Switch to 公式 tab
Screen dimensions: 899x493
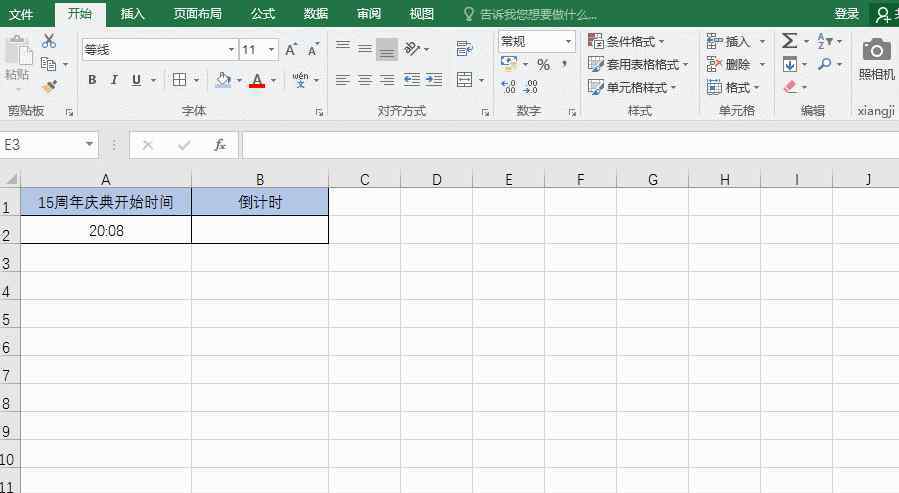tap(263, 14)
